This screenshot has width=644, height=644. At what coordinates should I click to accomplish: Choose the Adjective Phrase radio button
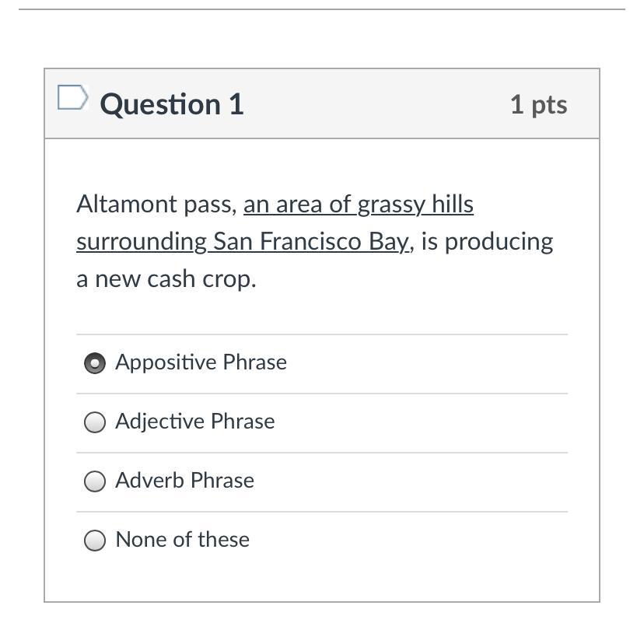(95, 422)
